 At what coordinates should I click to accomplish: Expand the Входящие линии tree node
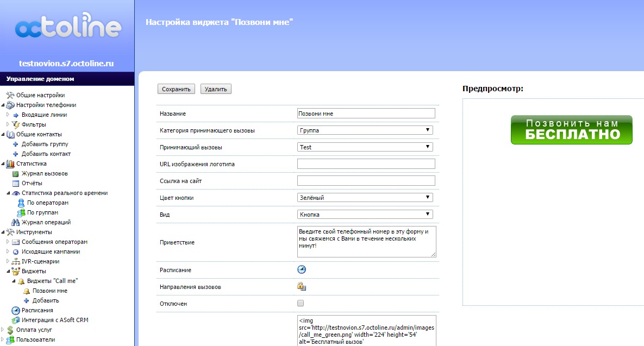(x=8, y=115)
